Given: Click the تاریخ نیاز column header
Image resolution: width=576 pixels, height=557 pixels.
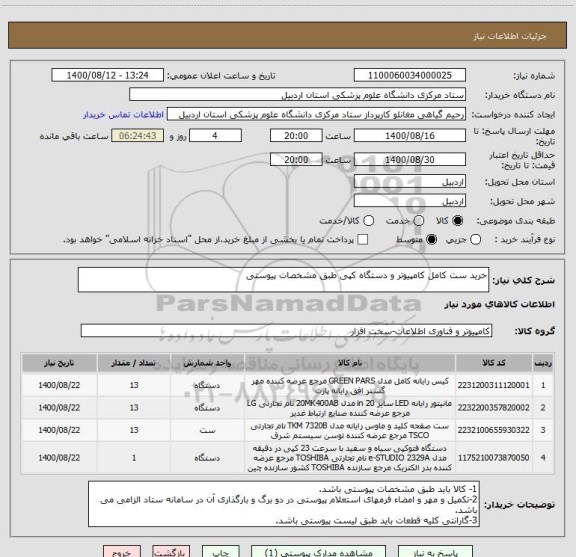Looking at the screenshot, I should pos(59,363).
